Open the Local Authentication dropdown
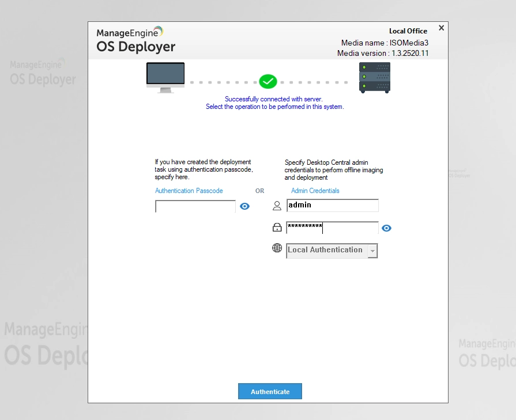 332,251
